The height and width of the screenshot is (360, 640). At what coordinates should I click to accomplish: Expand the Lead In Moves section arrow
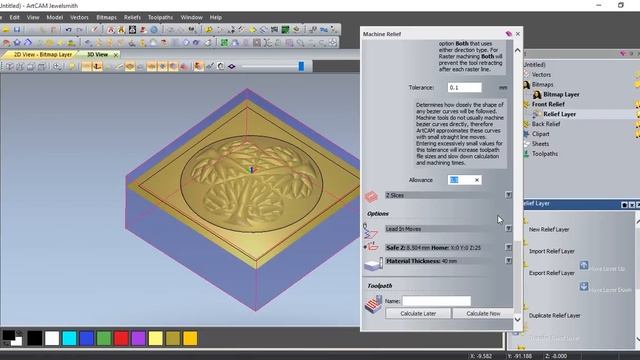click(x=509, y=229)
